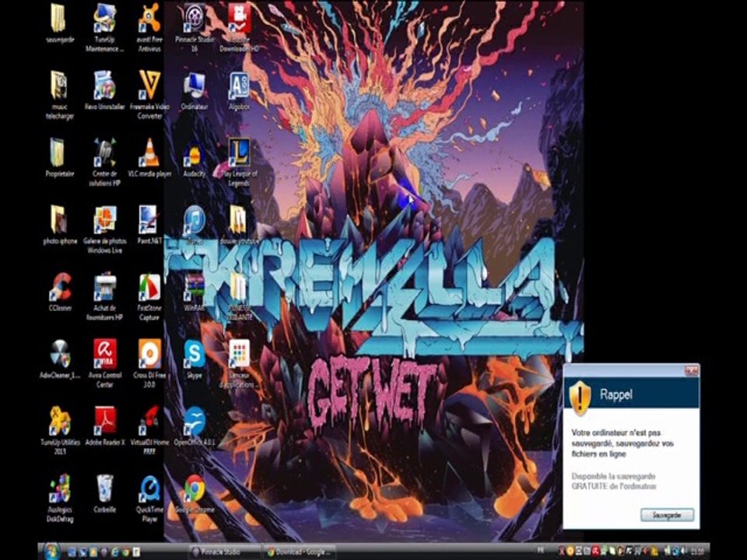Open the folder icon beside iTunes
Viewport: 747px width, 560px height.
239,225
